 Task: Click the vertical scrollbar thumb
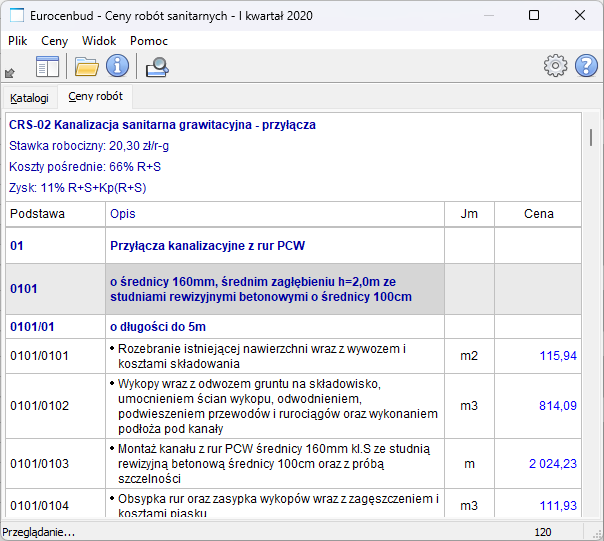pyautogui.click(x=590, y=135)
